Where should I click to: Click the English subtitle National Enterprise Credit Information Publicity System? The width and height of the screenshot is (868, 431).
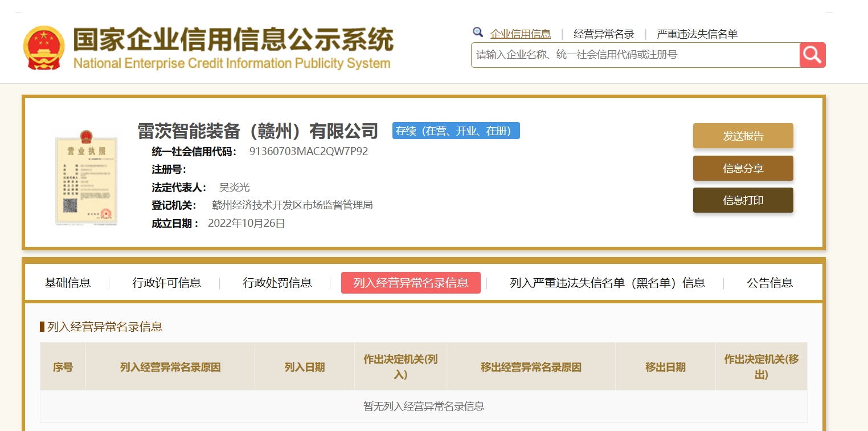click(232, 63)
